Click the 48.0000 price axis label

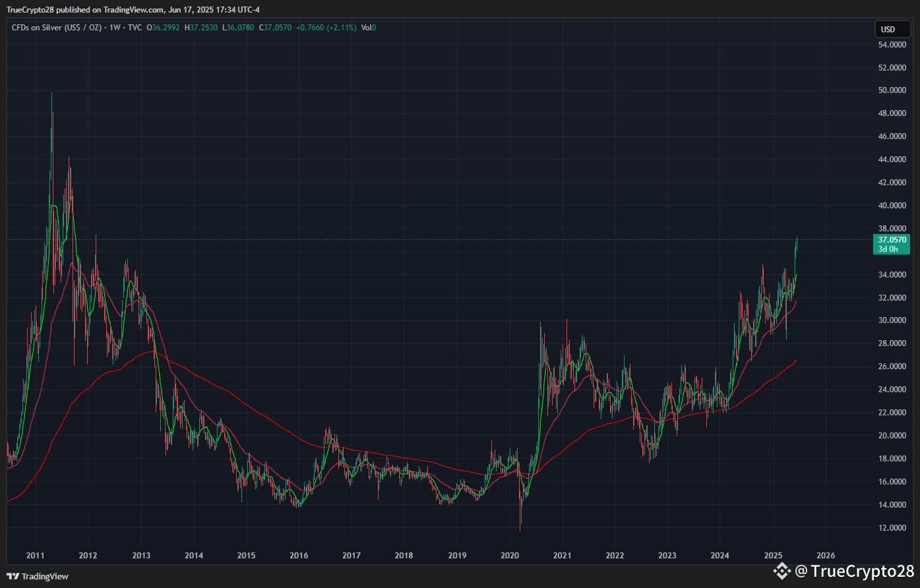[x=891, y=113]
